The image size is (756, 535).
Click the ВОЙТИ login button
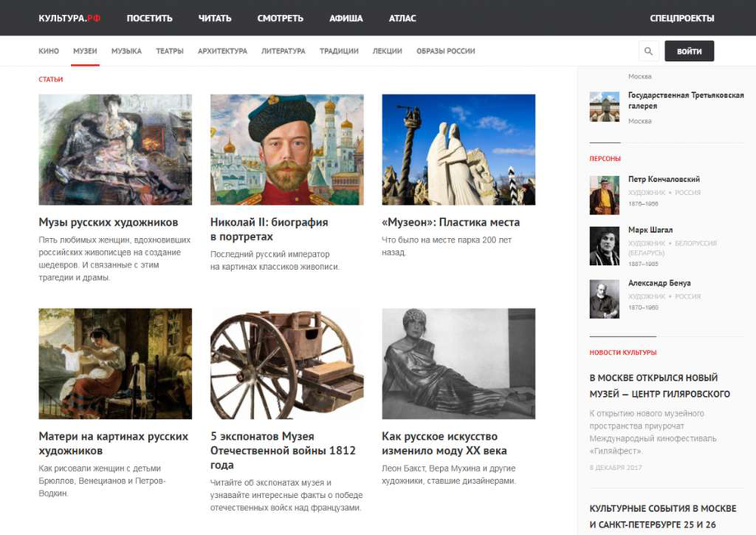[689, 51]
